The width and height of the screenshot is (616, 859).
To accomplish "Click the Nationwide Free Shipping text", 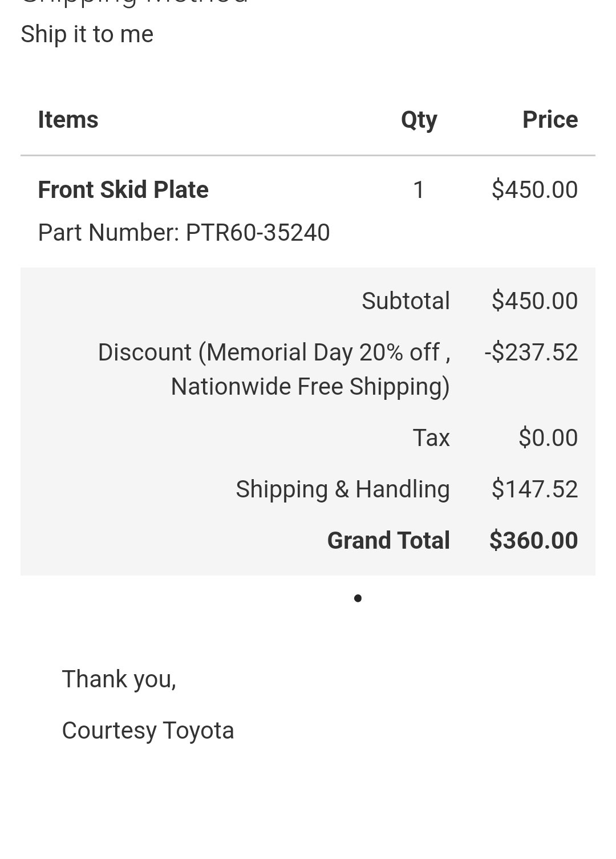I will 307,387.
